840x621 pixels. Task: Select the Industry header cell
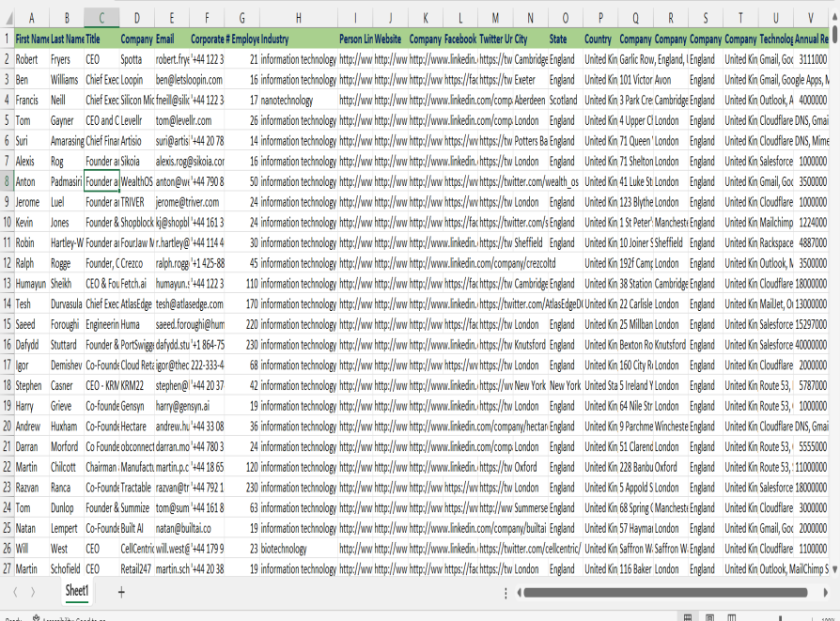pyautogui.click(x=298, y=39)
